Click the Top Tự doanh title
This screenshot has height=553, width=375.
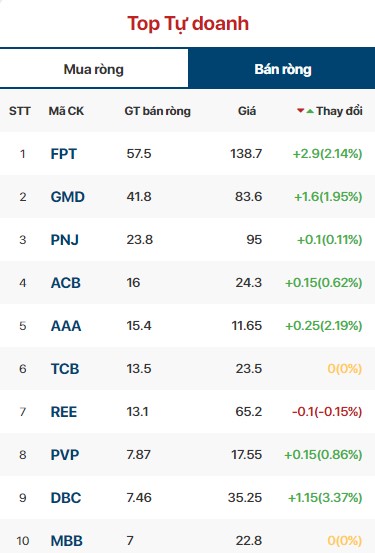[188, 24]
